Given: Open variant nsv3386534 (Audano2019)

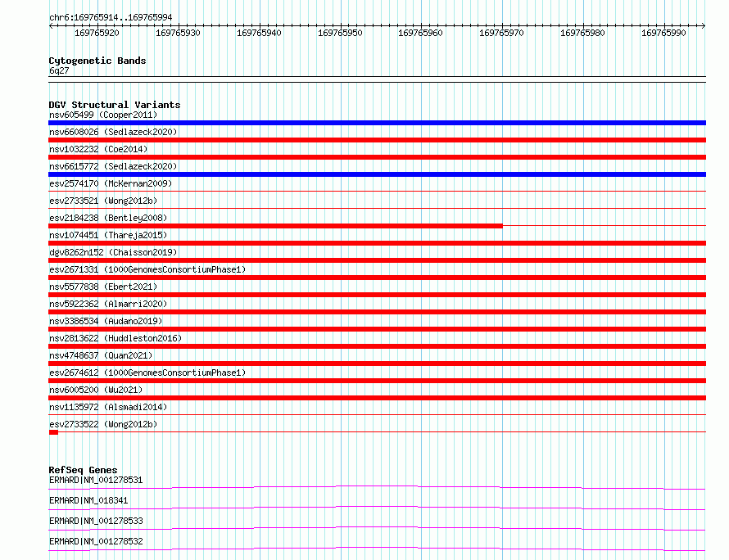Looking at the screenshot, I should [x=106, y=321].
